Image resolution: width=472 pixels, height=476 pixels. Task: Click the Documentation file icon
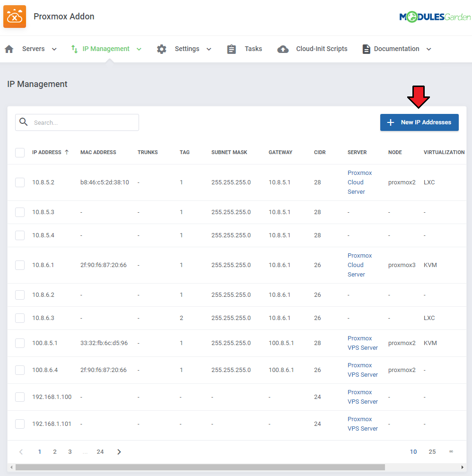pos(367,49)
